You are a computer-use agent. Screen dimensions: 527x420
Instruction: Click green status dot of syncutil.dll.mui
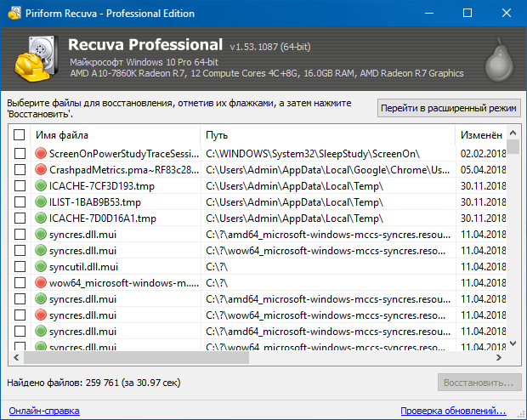tap(41, 267)
